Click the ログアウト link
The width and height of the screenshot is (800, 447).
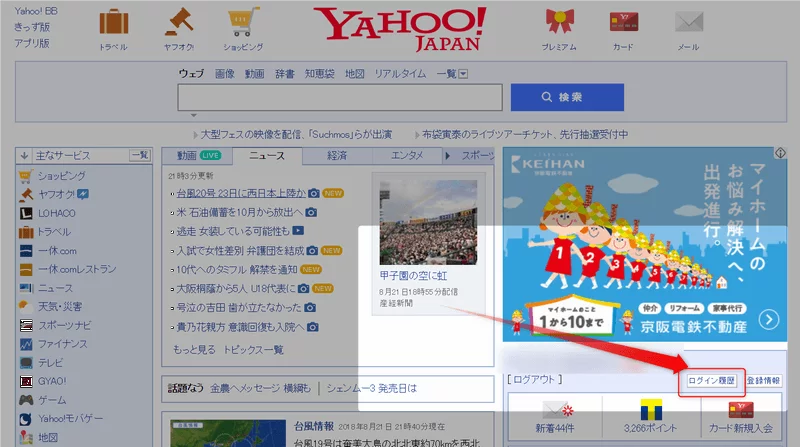coord(535,380)
